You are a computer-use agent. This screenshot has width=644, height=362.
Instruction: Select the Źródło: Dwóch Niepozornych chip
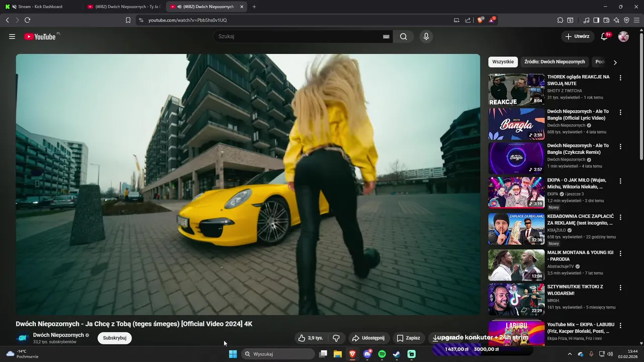tap(554, 62)
